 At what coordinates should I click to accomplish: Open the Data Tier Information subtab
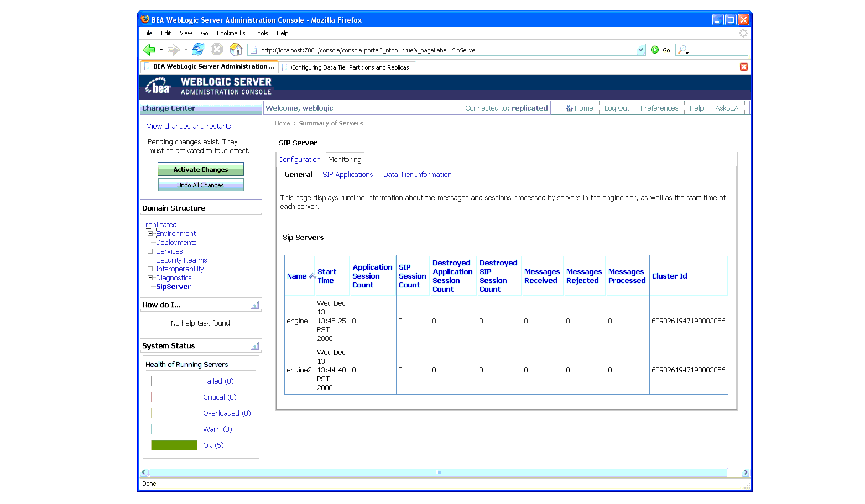[x=418, y=175]
